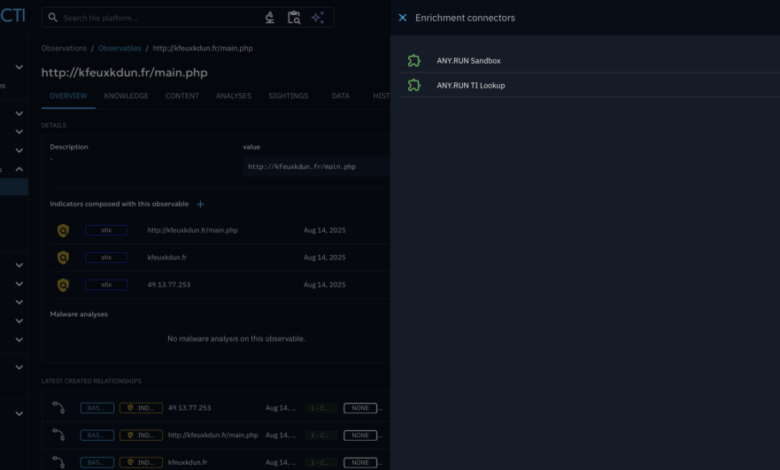Expand the sidebar chevron below the 49.13.77.253 indicator row
Screen dimensions: 780x470
(x=19, y=302)
